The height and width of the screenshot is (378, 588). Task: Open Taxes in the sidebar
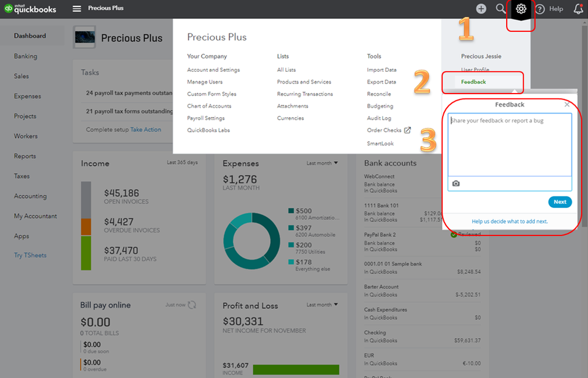coord(22,176)
